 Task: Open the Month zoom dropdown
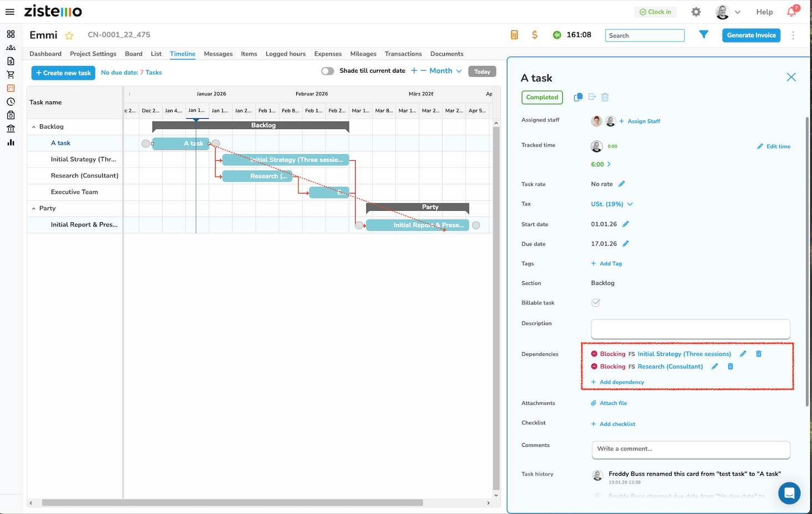[446, 71]
